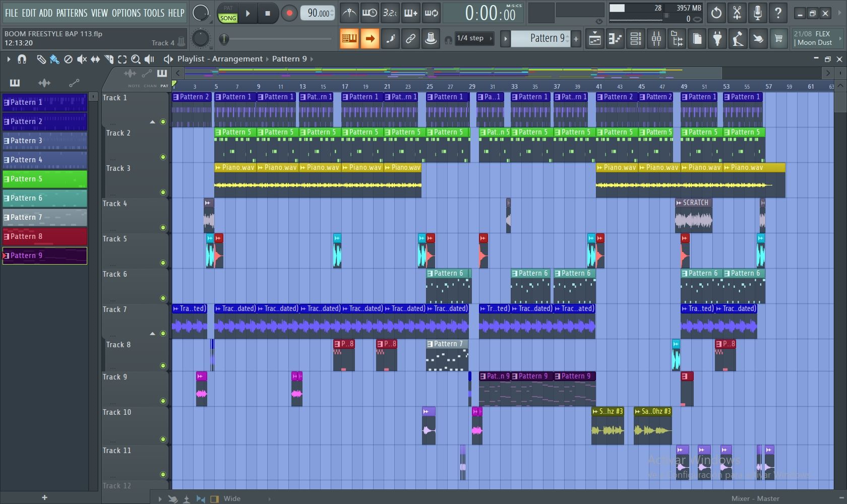Toggle the playlist magnet snap button
Viewport: 847px width, 504px height.
click(22, 59)
